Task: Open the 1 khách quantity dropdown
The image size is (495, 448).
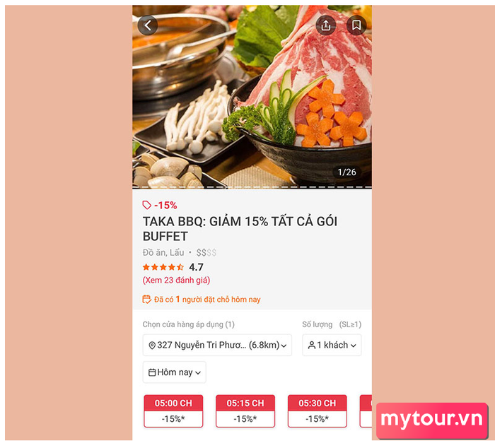Action: [332, 345]
